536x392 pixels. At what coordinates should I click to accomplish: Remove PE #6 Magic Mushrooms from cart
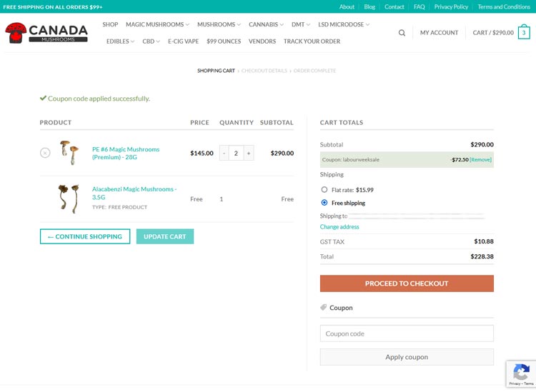(45, 153)
